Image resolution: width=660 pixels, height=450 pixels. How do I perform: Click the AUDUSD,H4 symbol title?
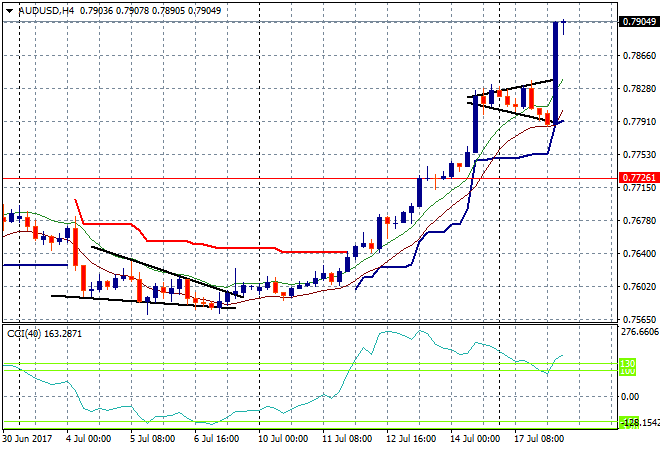click(x=46, y=11)
